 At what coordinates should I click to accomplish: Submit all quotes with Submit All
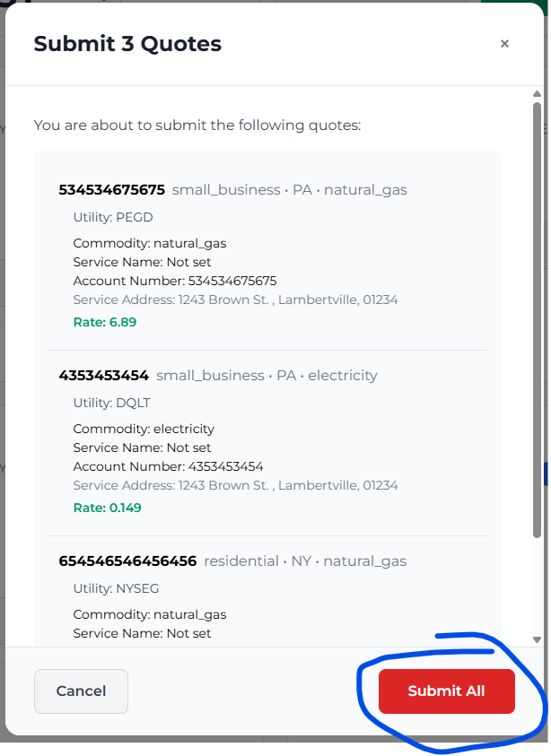point(446,691)
